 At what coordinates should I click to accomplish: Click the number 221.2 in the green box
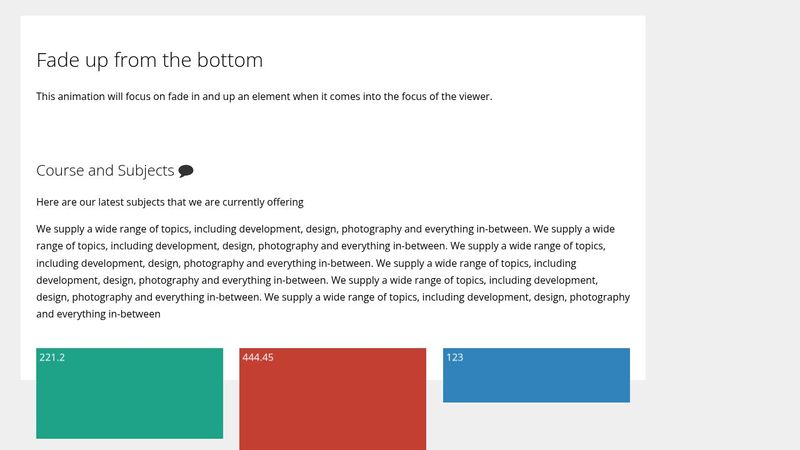pyautogui.click(x=52, y=357)
